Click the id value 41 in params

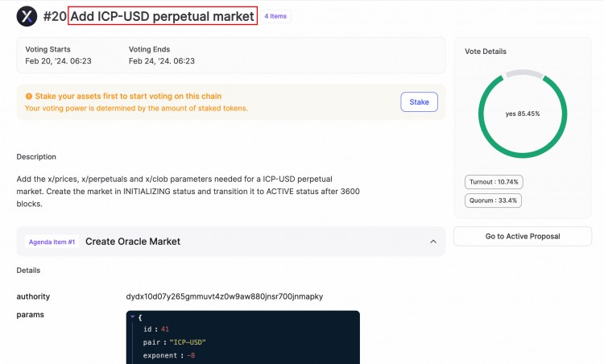tap(165, 329)
